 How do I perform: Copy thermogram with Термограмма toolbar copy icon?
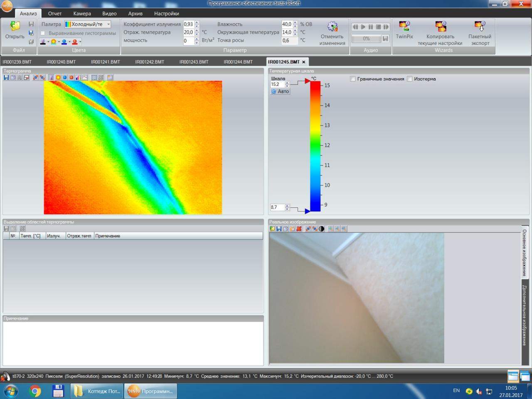(x=13, y=77)
